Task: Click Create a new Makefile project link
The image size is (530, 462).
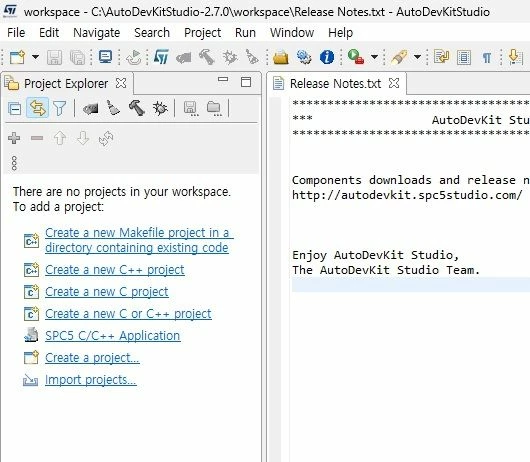Action: tap(139, 240)
